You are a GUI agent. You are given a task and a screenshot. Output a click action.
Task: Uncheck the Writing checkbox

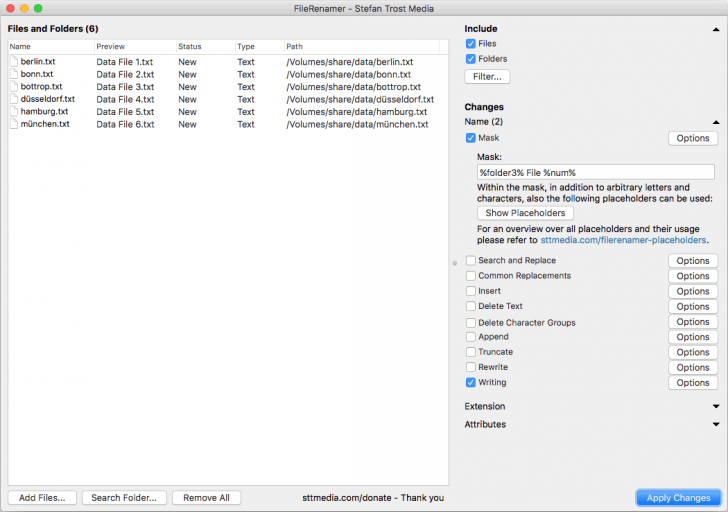click(470, 382)
